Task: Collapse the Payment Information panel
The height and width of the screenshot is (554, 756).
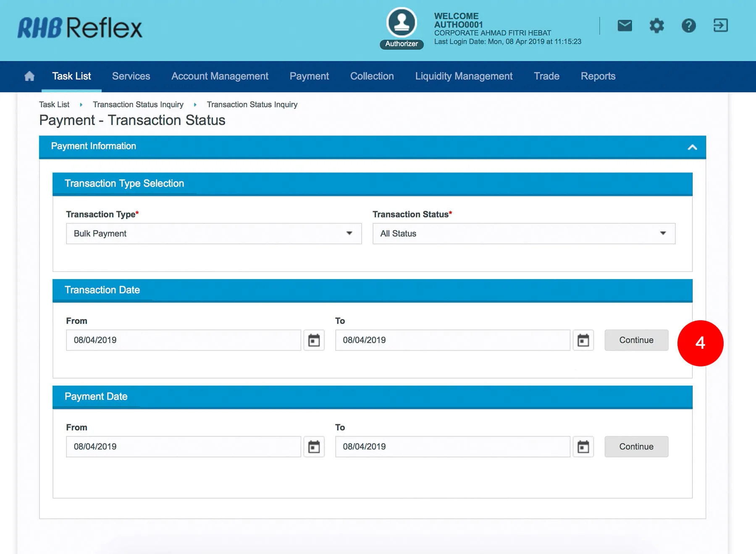Action: click(692, 147)
